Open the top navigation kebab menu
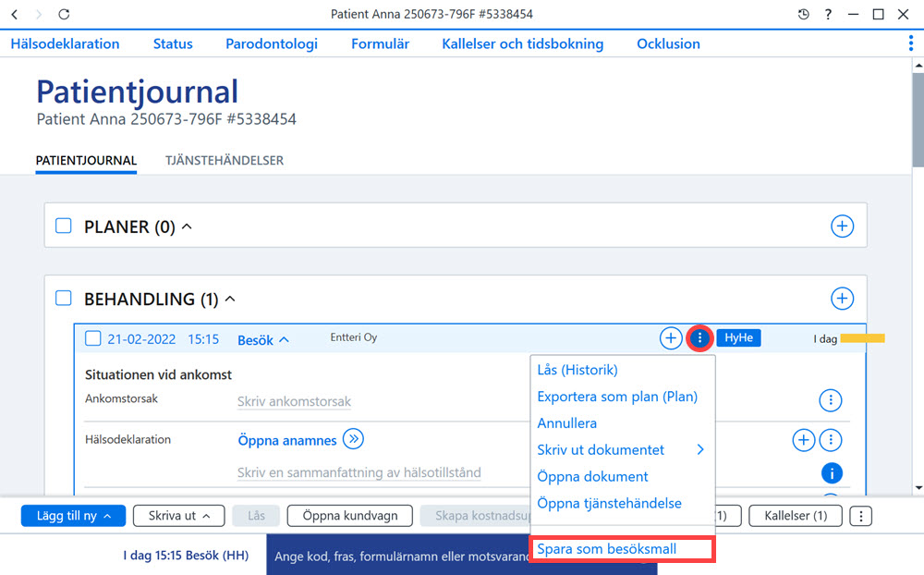The width and height of the screenshot is (924, 575). pos(911,43)
